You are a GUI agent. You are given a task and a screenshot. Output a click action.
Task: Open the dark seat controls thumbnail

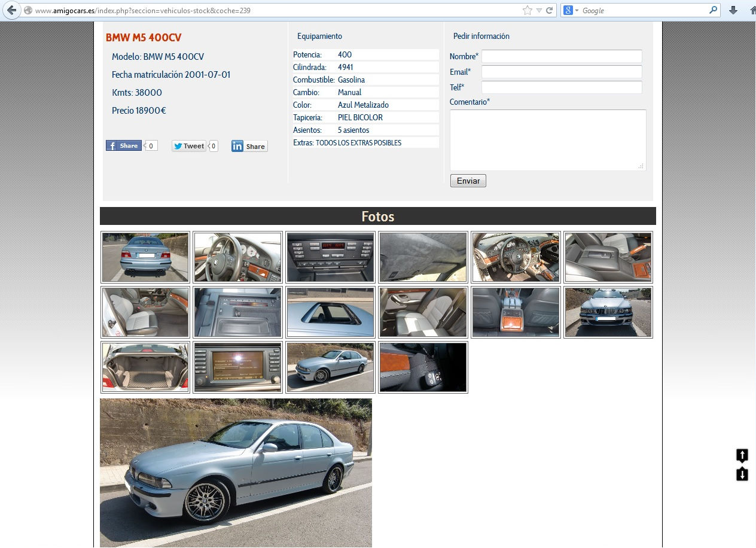(423, 367)
